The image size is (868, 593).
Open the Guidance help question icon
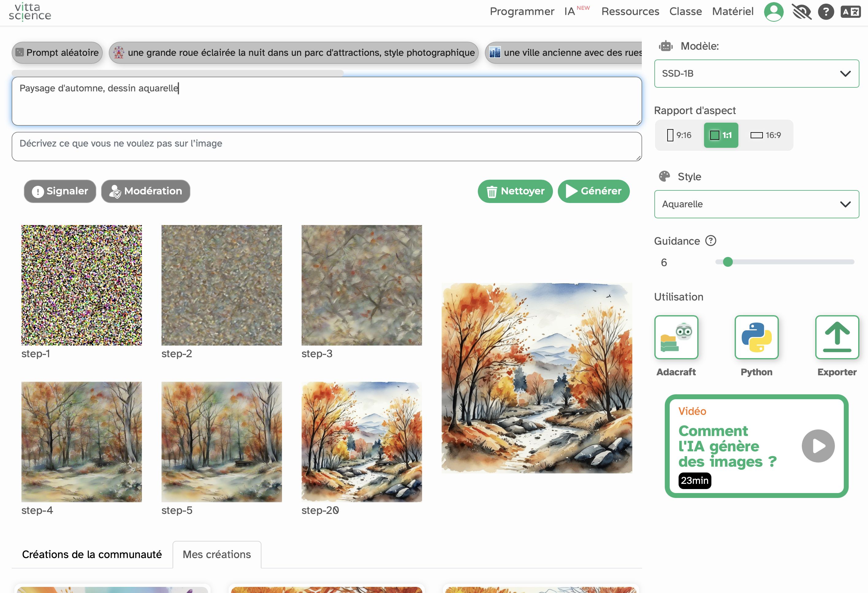pyautogui.click(x=710, y=241)
